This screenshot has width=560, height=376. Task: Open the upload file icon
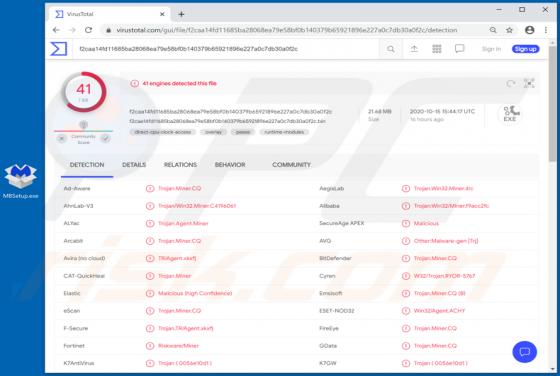(414, 49)
